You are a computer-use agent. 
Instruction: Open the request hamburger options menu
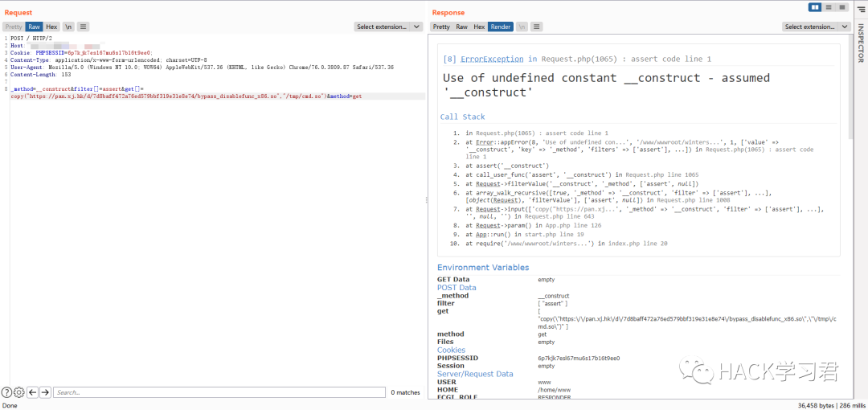[x=84, y=27]
